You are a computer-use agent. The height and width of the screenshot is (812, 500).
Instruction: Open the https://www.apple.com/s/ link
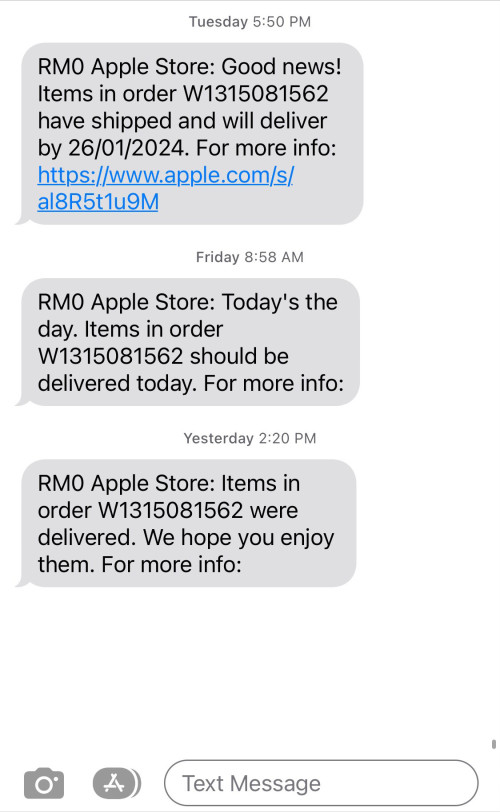(x=166, y=175)
